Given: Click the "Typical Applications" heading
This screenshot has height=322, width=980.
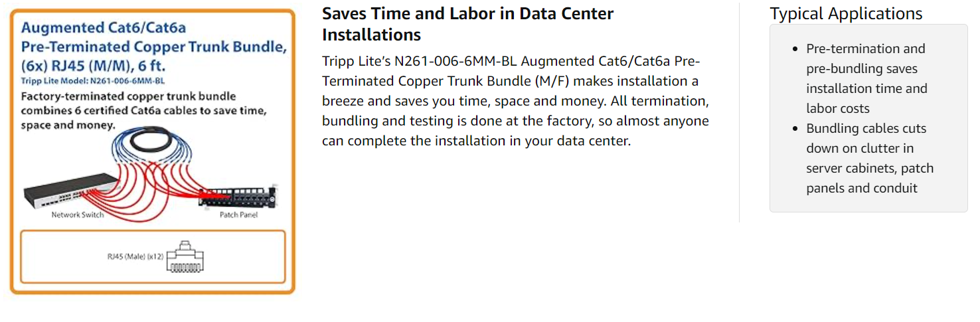Looking at the screenshot, I should (846, 13).
